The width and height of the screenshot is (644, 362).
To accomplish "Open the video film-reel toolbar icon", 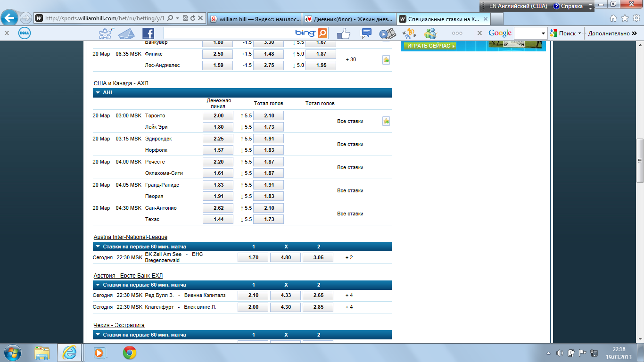I will (387, 33).
